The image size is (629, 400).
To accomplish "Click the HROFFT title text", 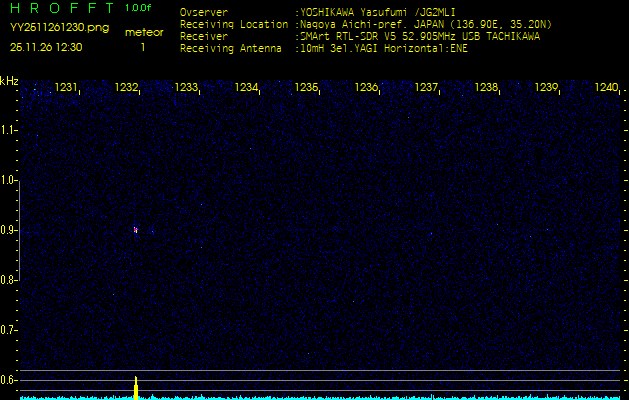I will click(x=57, y=9).
